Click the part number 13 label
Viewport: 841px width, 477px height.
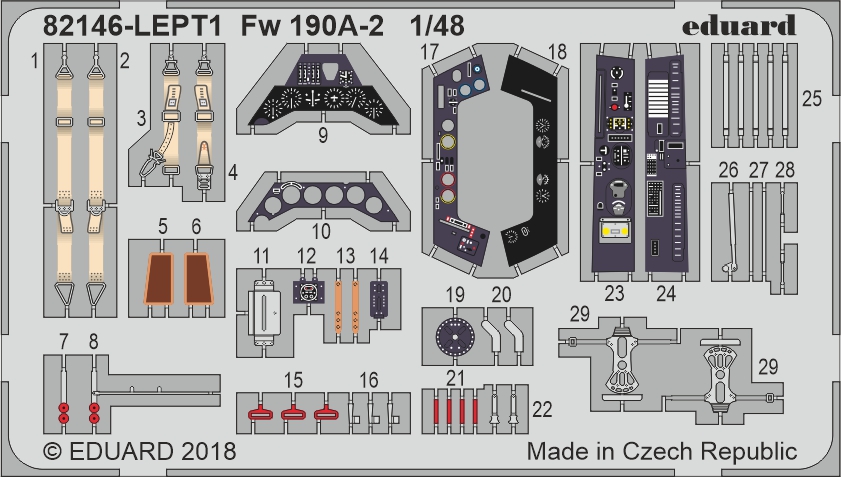345,256
